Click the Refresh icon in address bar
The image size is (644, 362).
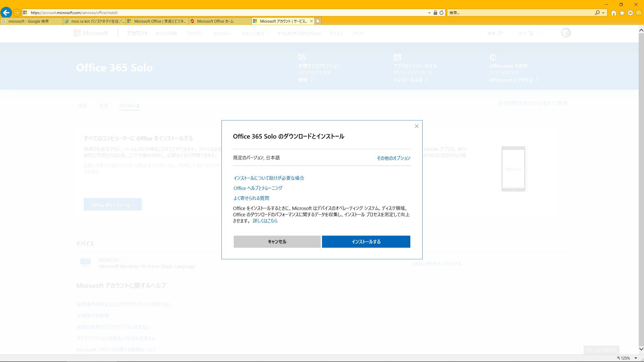[x=441, y=13]
